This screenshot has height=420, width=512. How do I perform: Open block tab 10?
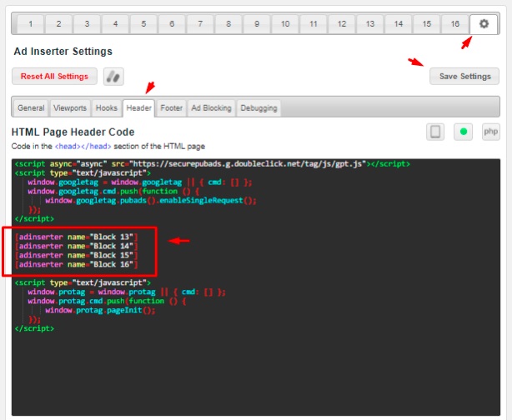pos(285,24)
